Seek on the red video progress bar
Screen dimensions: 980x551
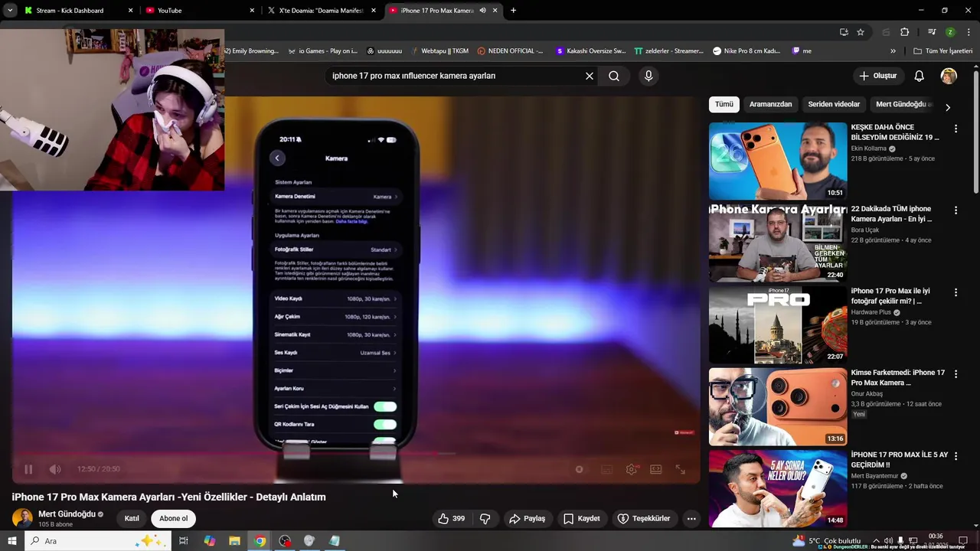(356, 453)
